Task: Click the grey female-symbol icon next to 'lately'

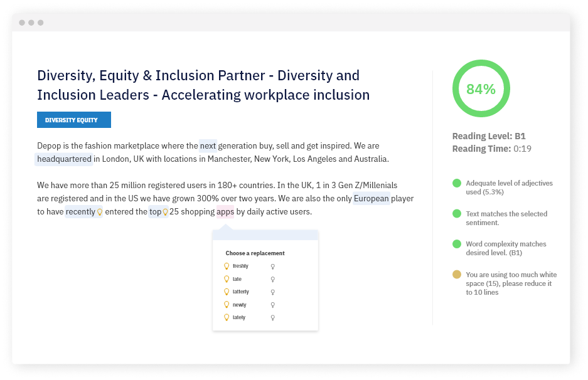Action: click(272, 317)
